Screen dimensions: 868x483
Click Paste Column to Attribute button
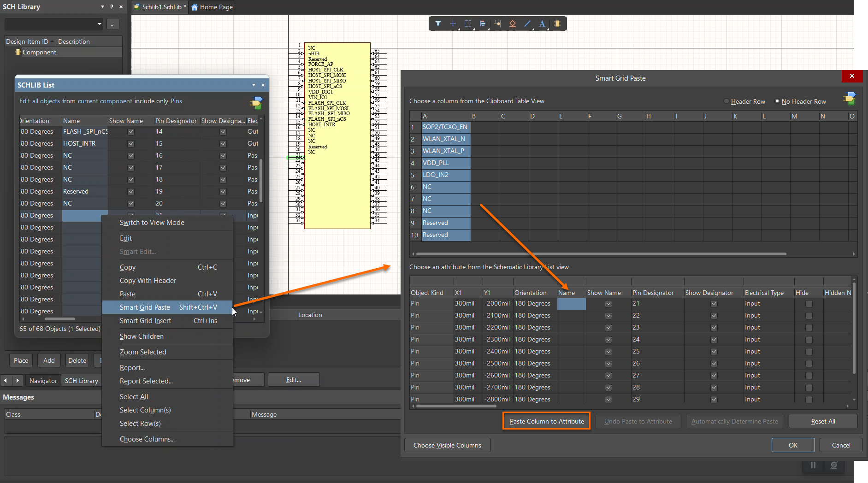[x=546, y=421]
